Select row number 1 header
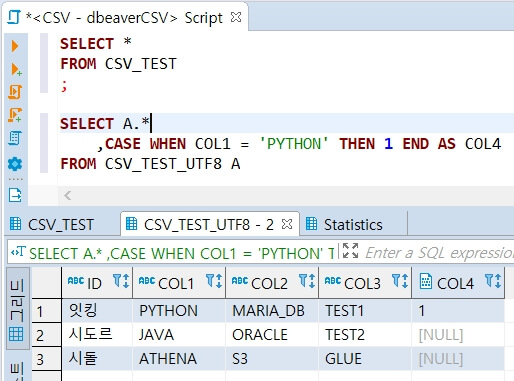 click(47, 311)
